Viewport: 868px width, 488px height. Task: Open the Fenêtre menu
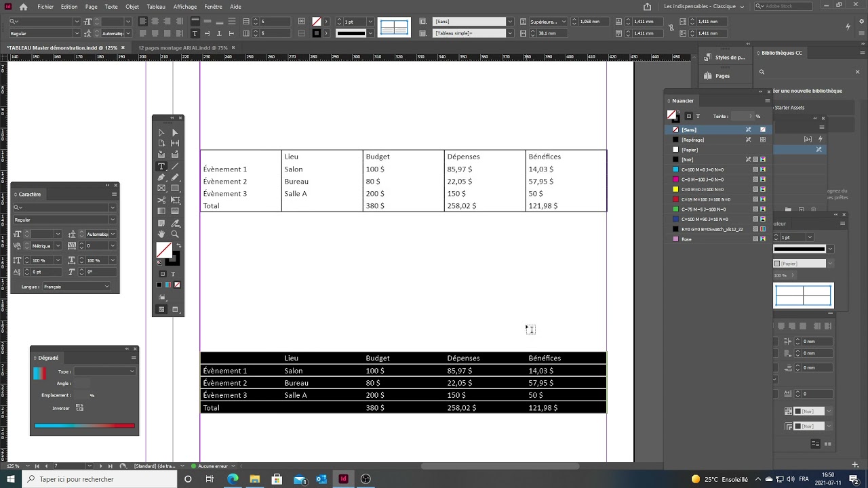coord(213,7)
